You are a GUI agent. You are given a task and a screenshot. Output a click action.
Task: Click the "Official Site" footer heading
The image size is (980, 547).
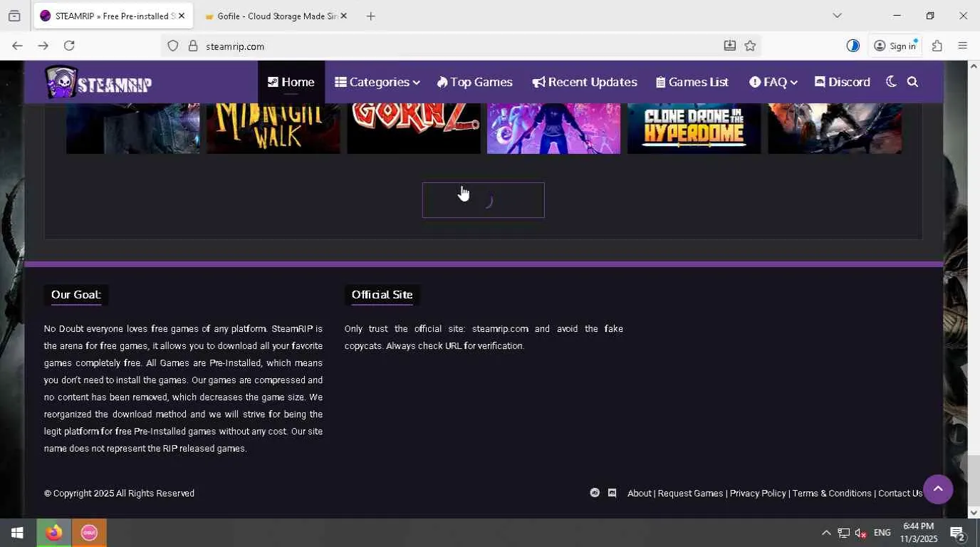coord(382,294)
